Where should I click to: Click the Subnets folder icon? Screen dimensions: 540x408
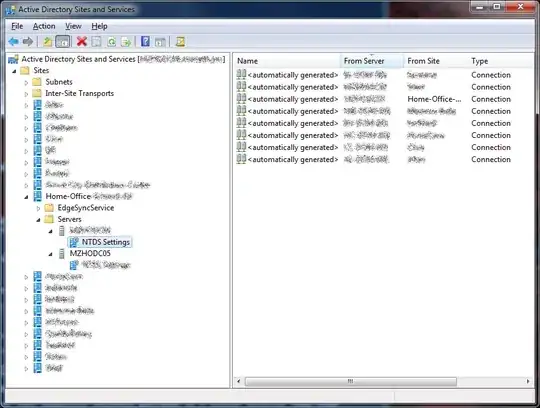click(37, 82)
